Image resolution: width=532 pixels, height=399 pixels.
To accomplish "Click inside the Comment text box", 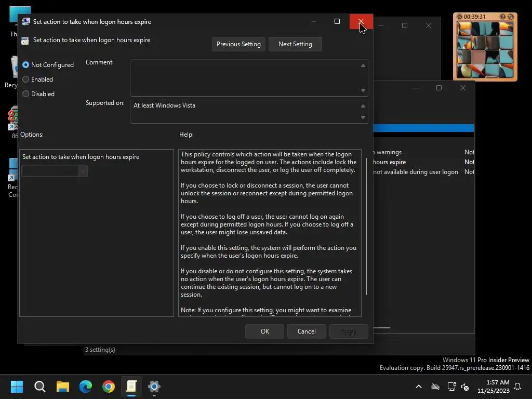I will (245, 78).
